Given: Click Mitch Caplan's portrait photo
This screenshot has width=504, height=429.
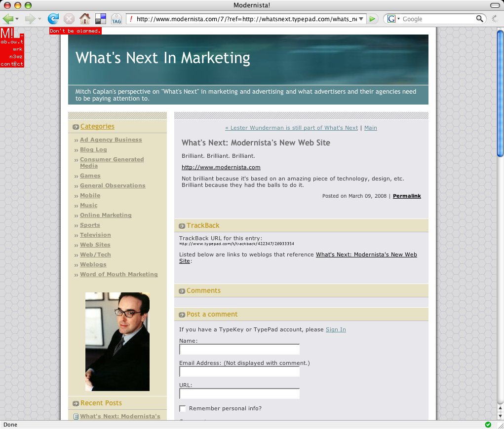Looking at the screenshot, I should click(117, 342).
